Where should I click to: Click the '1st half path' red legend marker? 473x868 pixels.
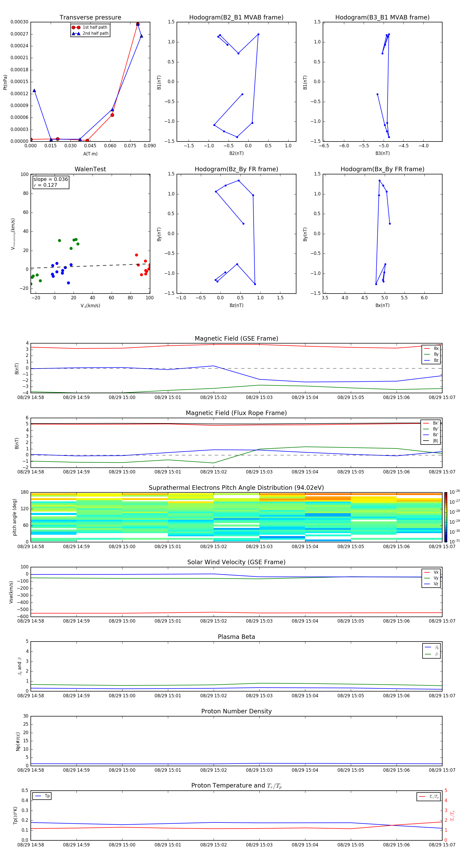(x=76, y=28)
